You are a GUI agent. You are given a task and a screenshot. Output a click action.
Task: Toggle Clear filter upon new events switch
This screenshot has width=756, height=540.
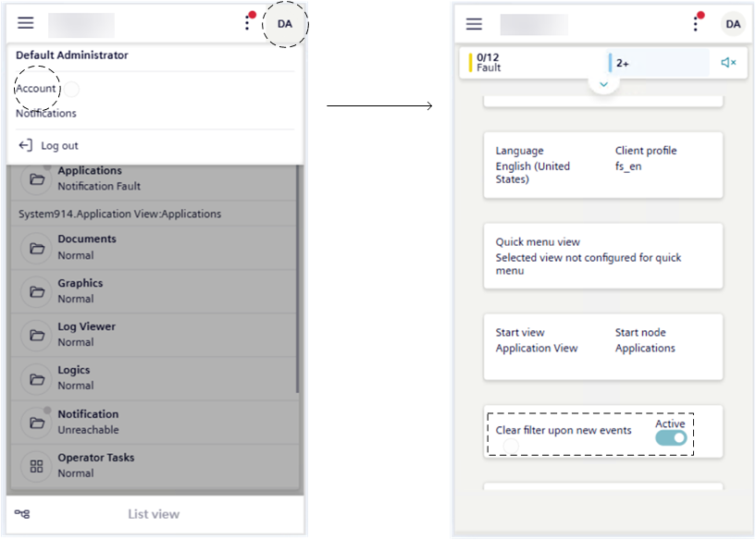pos(671,438)
